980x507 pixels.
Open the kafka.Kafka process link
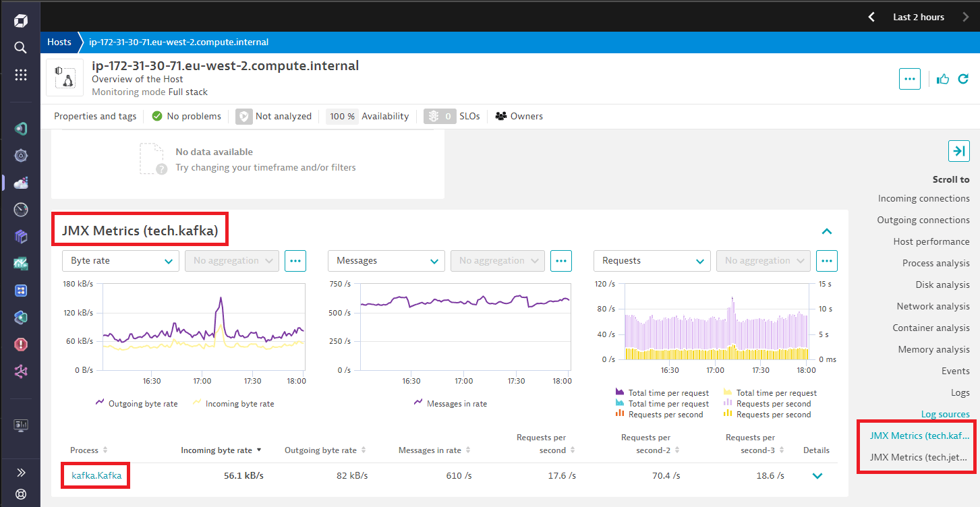pyautogui.click(x=96, y=475)
